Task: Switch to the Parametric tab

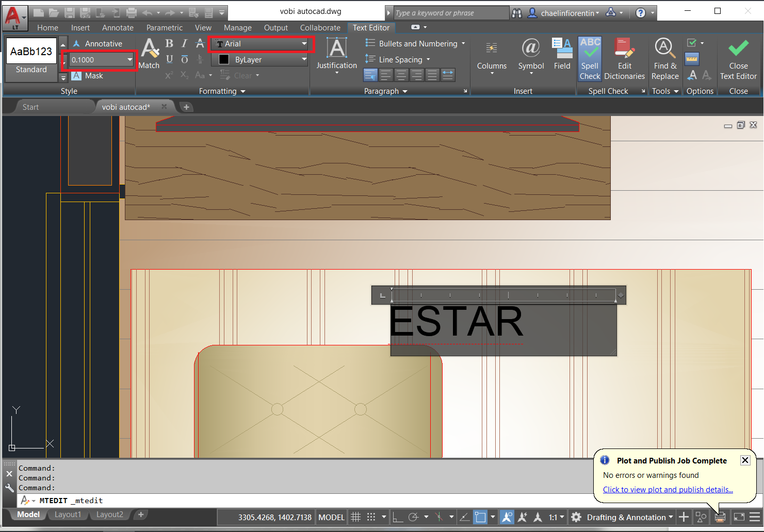Action: point(165,28)
